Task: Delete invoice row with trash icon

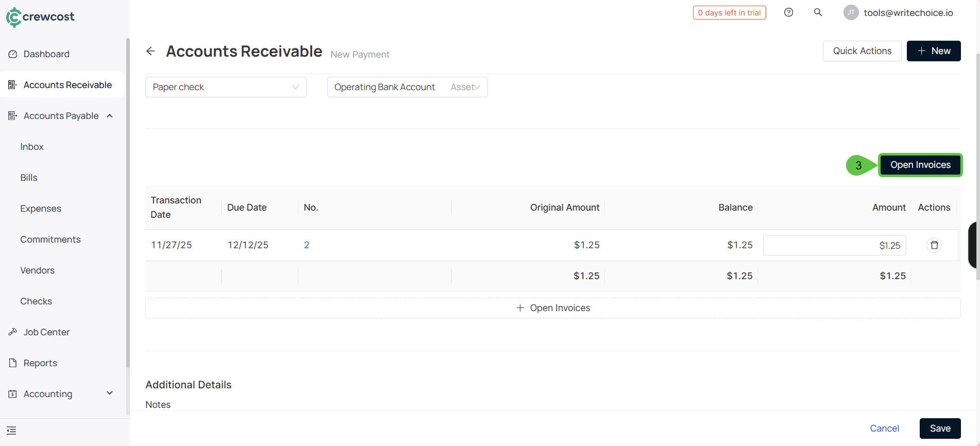Action: point(934,245)
